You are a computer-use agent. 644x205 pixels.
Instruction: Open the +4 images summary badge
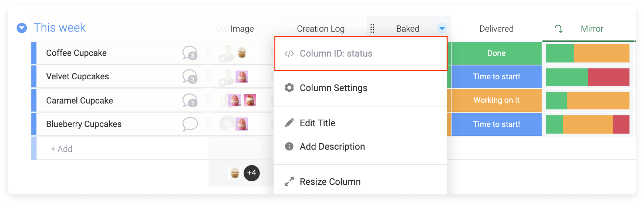point(252,173)
